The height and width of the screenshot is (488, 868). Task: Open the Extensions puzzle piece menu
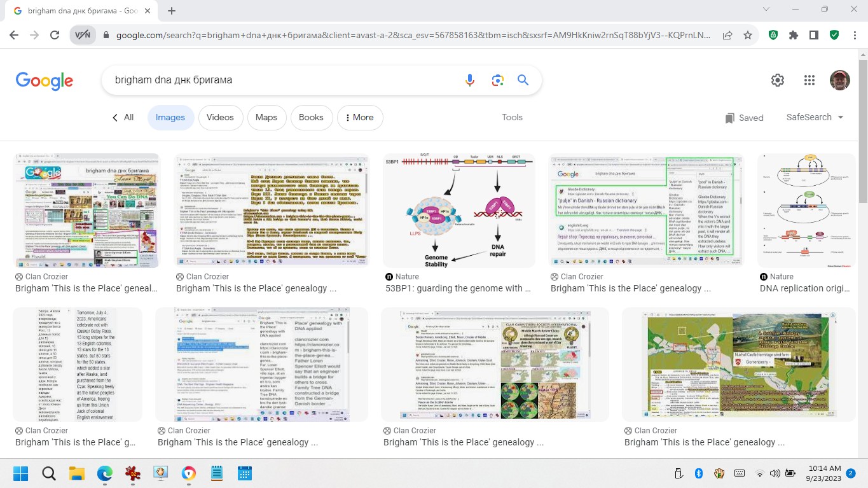click(794, 36)
